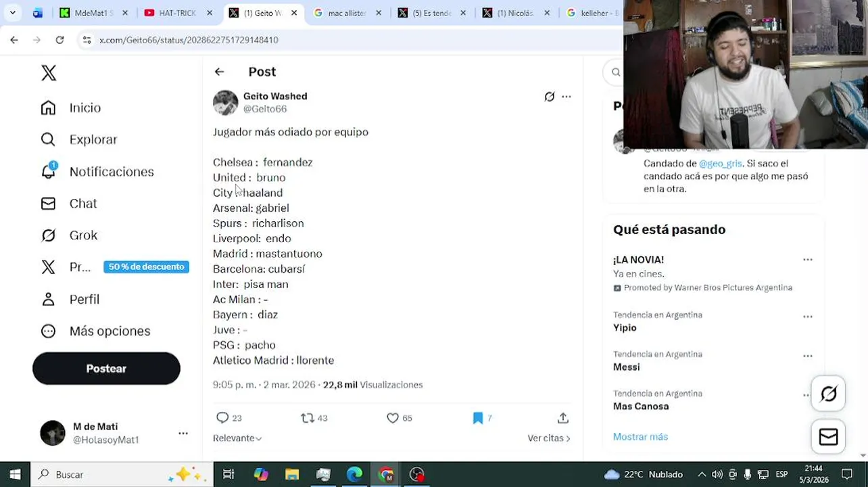This screenshot has height=487, width=868.
Task: Like the post via the heart icon
Action: click(x=393, y=418)
